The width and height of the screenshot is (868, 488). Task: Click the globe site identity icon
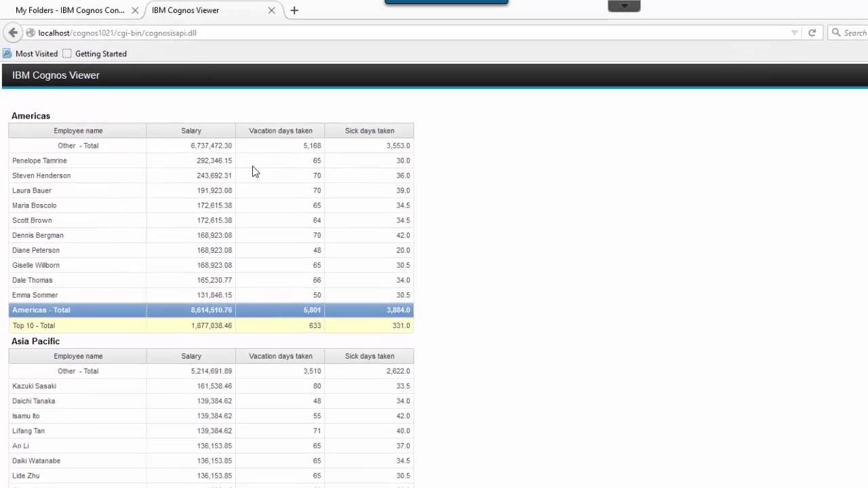pyautogui.click(x=31, y=33)
